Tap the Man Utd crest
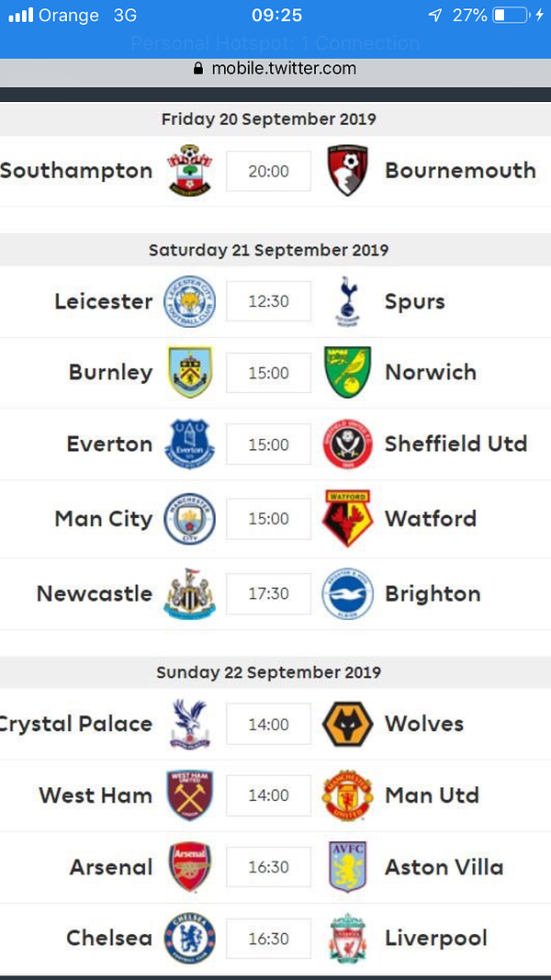551x980 pixels. (347, 795)
